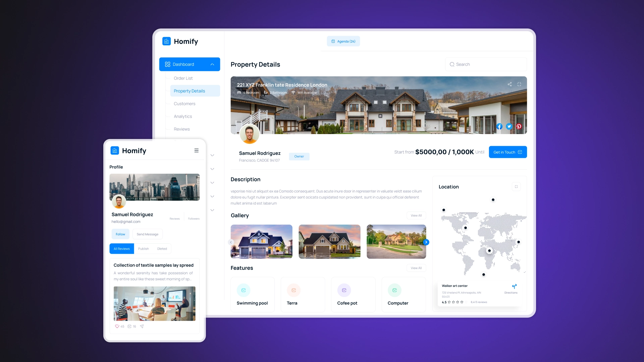This screenshot has width=644, height=362.
Task: Toggle the Deleted filter on mobile profile
Action: point(162,248)
